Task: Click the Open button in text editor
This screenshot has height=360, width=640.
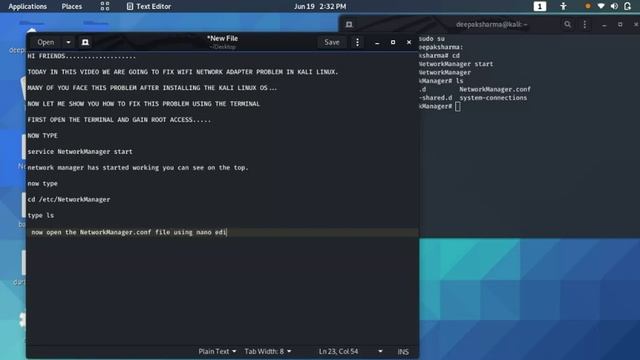Action: pos(45,42)
